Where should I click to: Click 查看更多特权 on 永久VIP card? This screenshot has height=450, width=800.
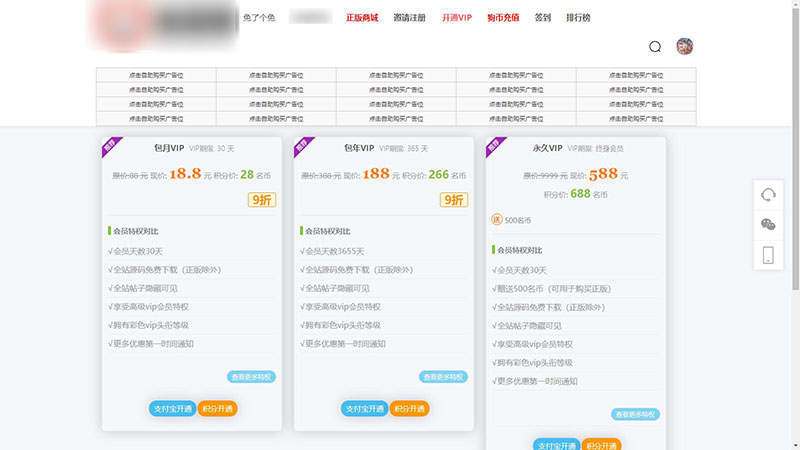[x=635, y=414]
